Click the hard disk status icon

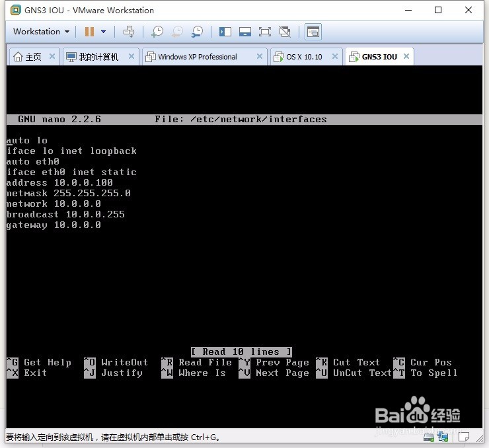429,437
